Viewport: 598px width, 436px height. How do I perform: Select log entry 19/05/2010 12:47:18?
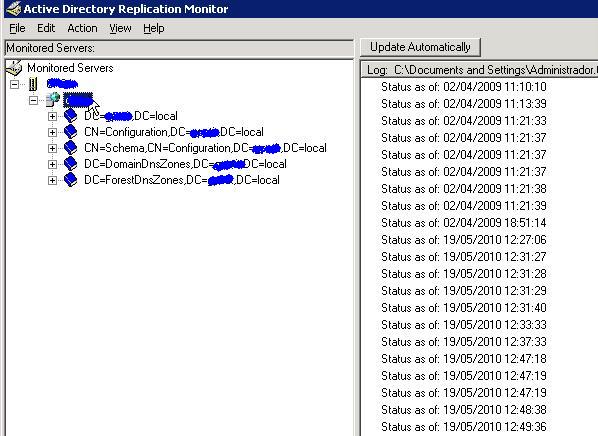464,359
